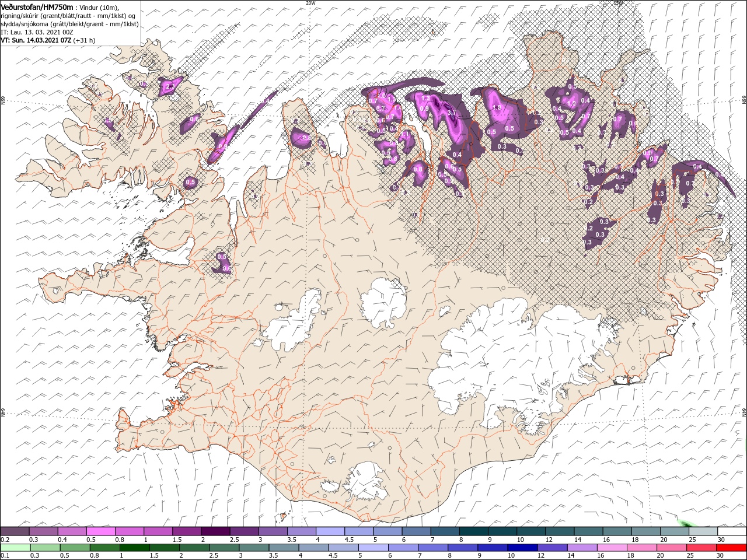Pick lower legend swatch between 0.5 and 0.8
747x560 pixels.
pyautogui.click(x=75, y=548)
